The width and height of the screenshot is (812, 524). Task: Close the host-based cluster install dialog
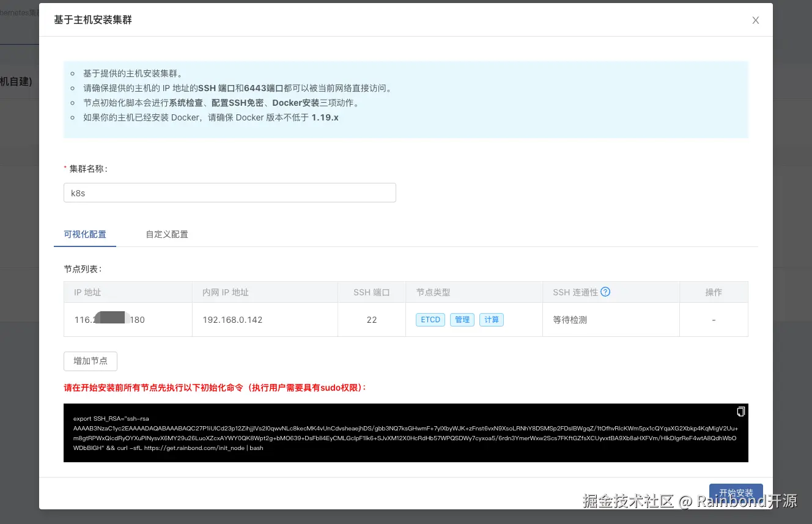tap(756, 20)
